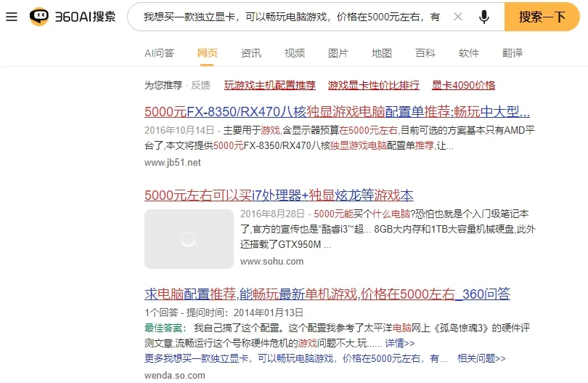The image size is (588, 383).
Task: Click the sohu result thumbnail image
Action: (x=189, y=239)
